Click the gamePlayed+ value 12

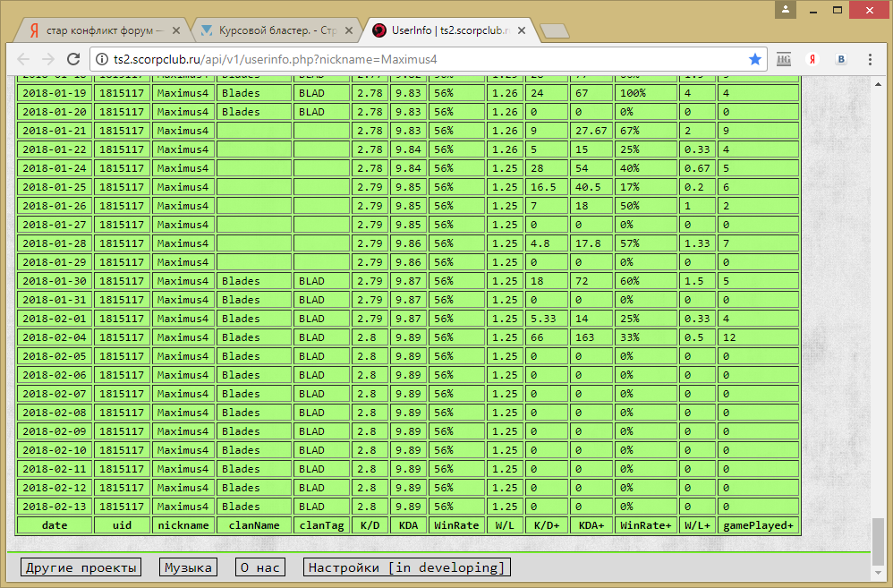pyautogui.click(x=759, y=337)
